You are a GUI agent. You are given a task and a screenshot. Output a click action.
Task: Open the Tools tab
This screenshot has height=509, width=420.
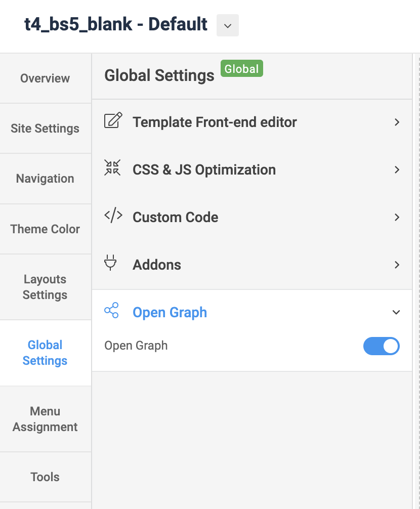tap(45, 477)
